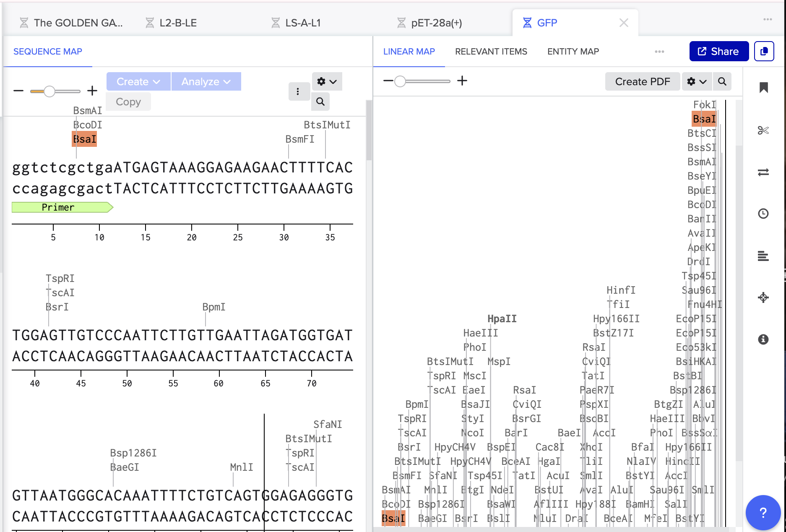Click the text lines description icon

point(763,256)
